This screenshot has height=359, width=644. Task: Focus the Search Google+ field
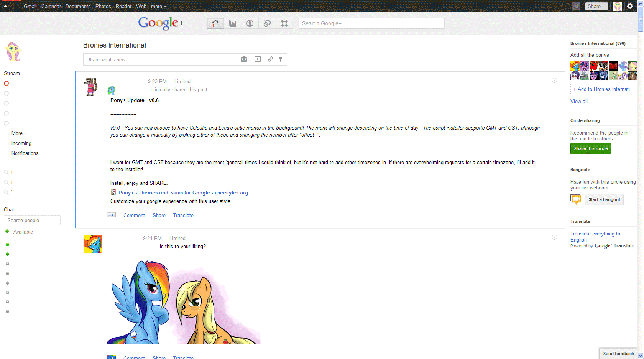click(371, 23)
